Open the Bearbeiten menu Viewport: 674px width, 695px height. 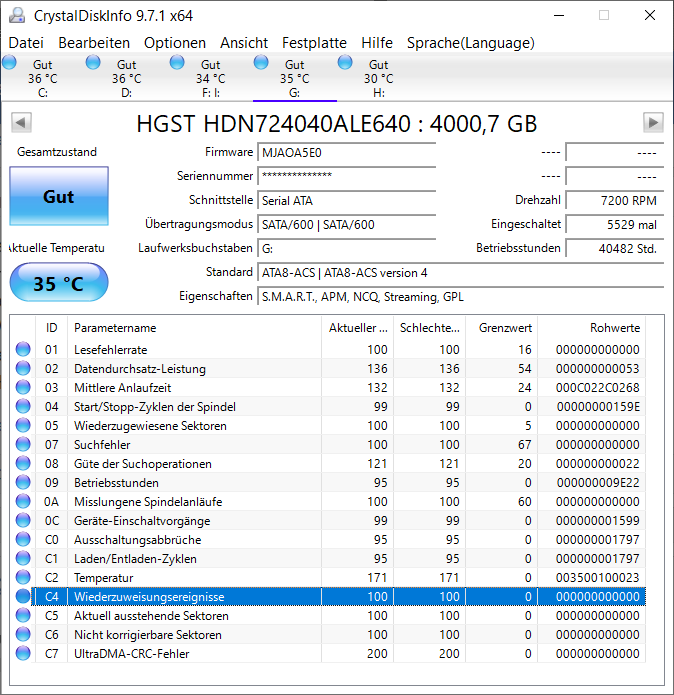point(94,43)
